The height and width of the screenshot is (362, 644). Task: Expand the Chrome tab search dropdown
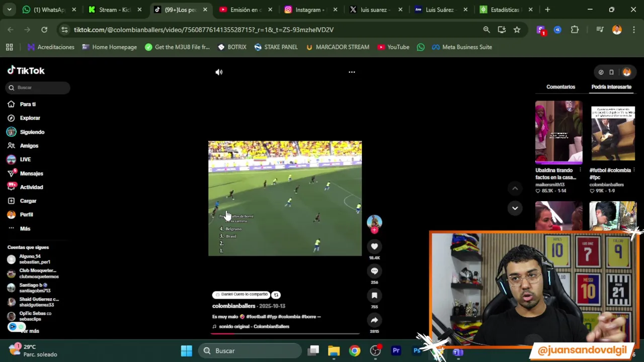[9, 10]
